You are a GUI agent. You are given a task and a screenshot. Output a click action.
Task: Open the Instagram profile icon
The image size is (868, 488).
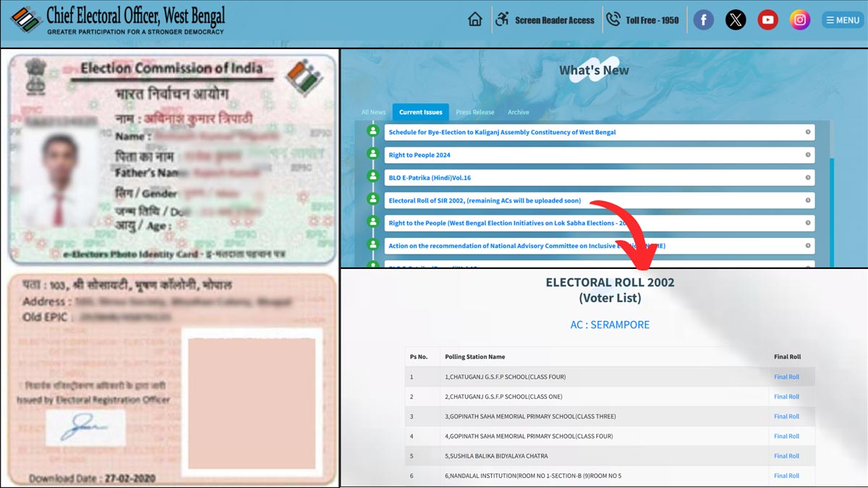pyautogui.click(x=799, y=20)
